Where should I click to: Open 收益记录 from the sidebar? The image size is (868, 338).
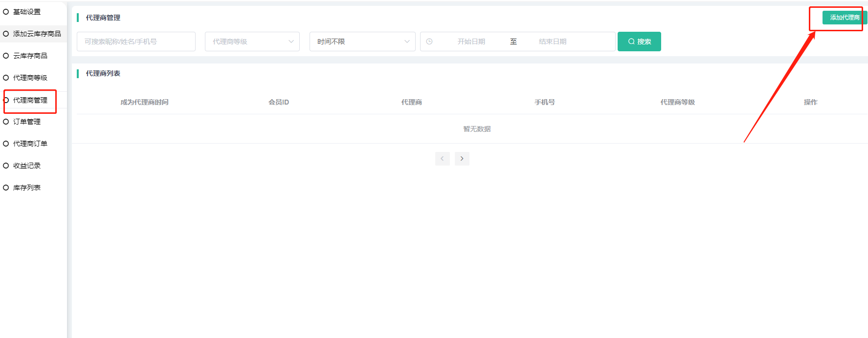coord(27,166)
